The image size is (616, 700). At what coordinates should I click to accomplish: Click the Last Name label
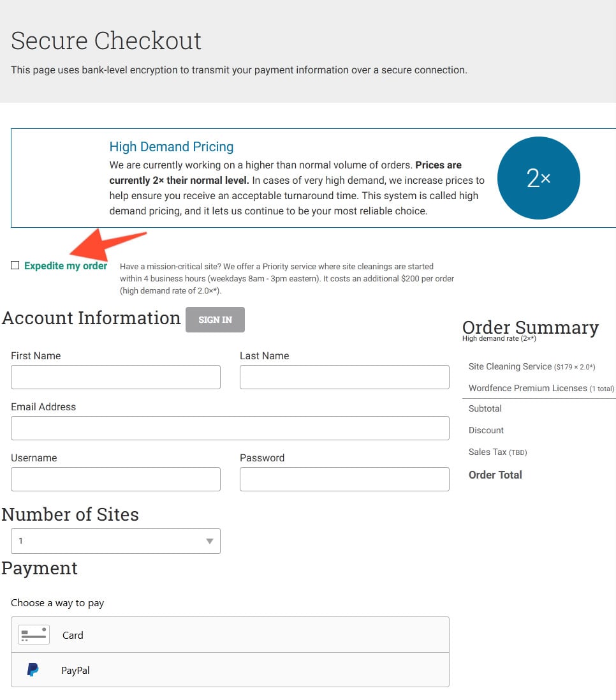click(x=265, y=356)
